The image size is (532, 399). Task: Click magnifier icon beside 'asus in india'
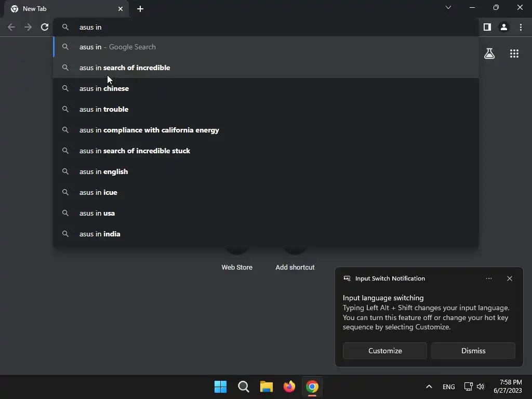pyautogui.click(x=65, y=234)
